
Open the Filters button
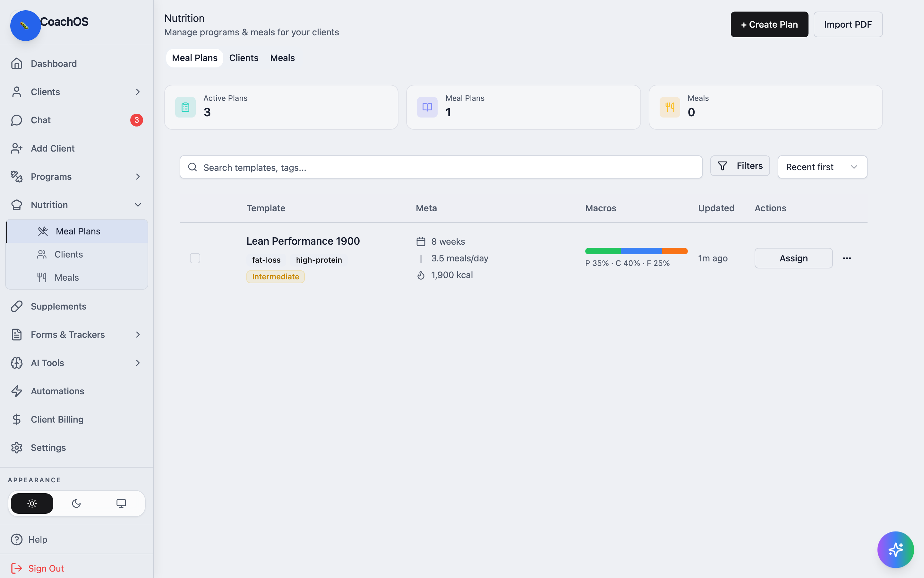point(740,166)
